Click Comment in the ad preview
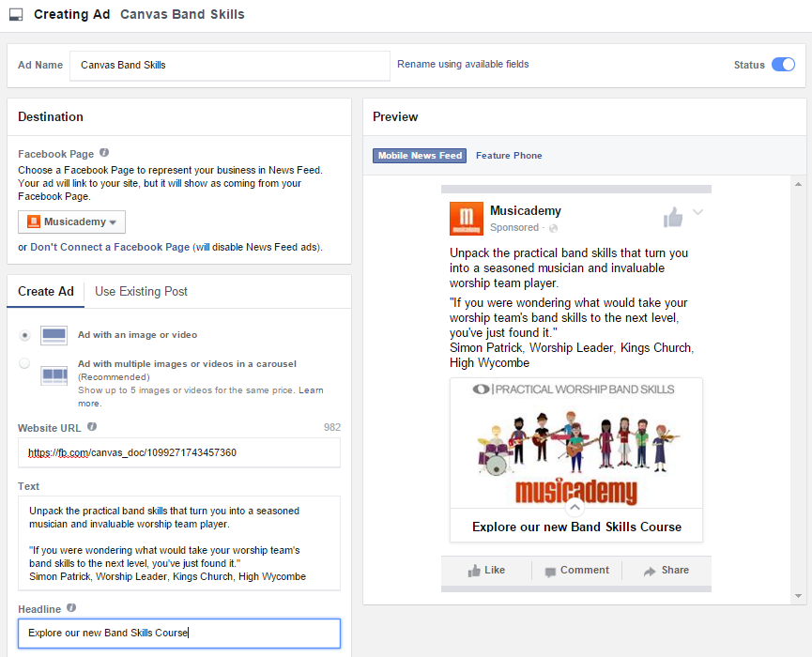 [x=577, y=570]
